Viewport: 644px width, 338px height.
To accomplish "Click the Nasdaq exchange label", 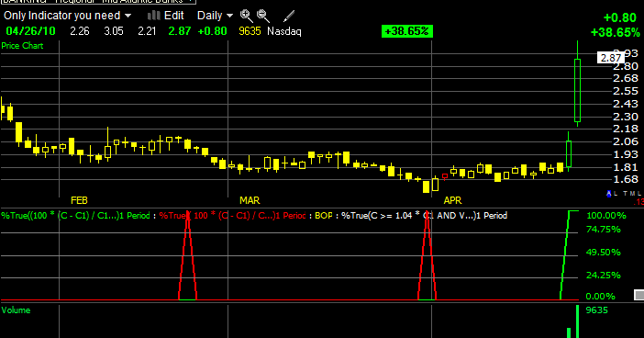I will [284, 31].
